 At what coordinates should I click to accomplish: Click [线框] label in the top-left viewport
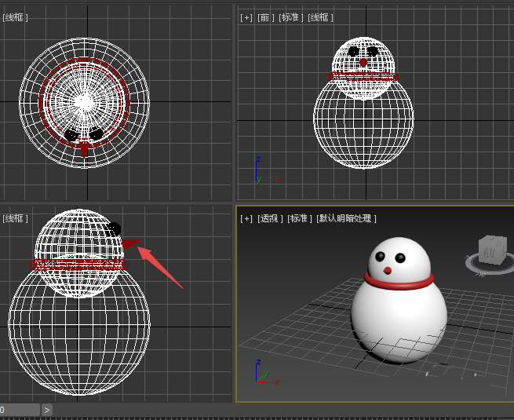[x=15, y=17]
